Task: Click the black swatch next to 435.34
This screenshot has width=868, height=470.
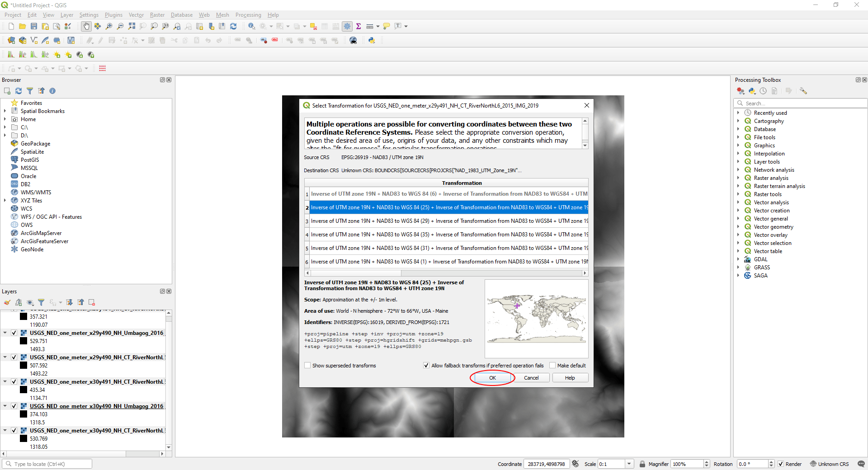Action: coord(24,390)
